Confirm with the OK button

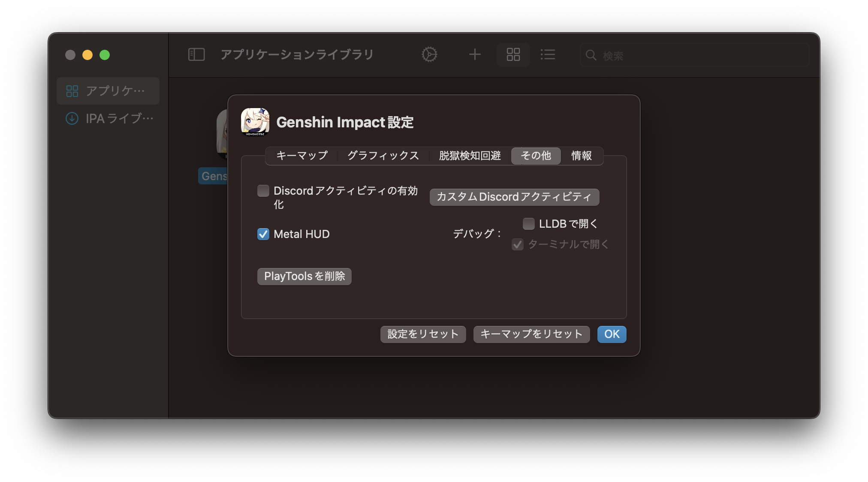tap(612, 334)
